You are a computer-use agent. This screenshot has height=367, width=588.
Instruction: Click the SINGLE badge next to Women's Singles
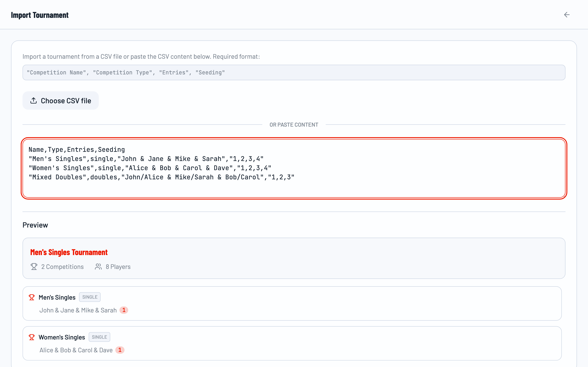99,337
